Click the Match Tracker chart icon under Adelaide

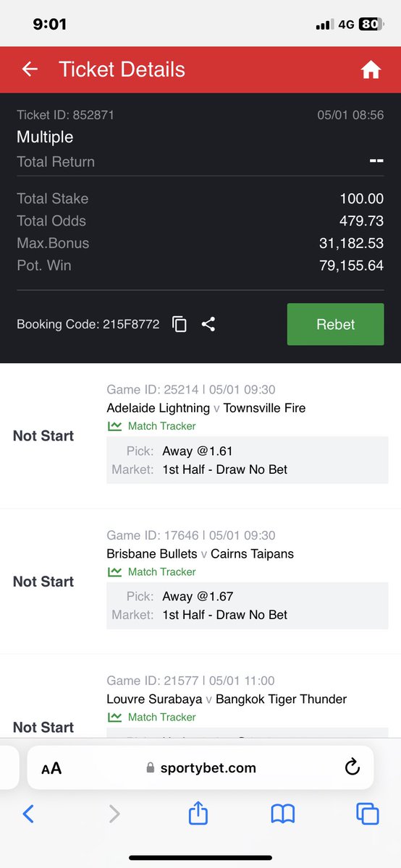coord(114,426)
